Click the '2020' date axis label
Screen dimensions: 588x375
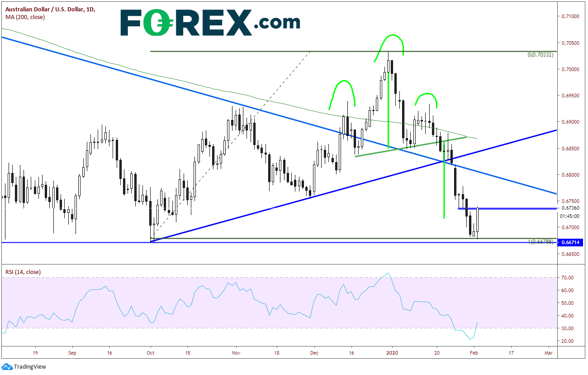(x=392, y=352)
